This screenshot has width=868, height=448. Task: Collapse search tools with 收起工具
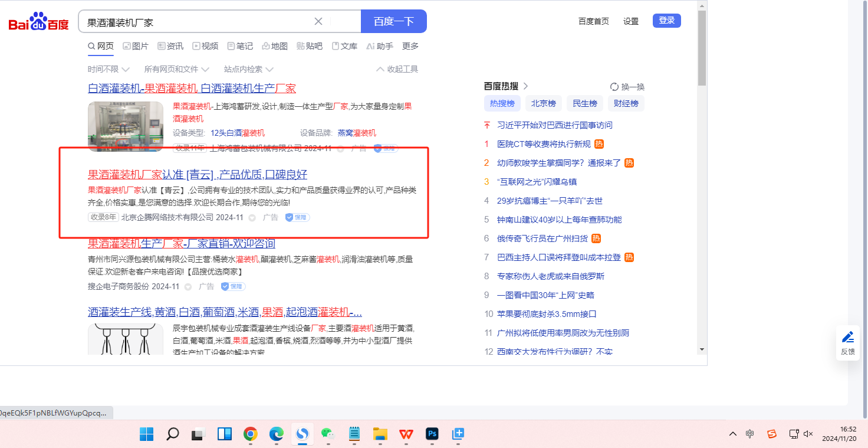pos(397,69)
